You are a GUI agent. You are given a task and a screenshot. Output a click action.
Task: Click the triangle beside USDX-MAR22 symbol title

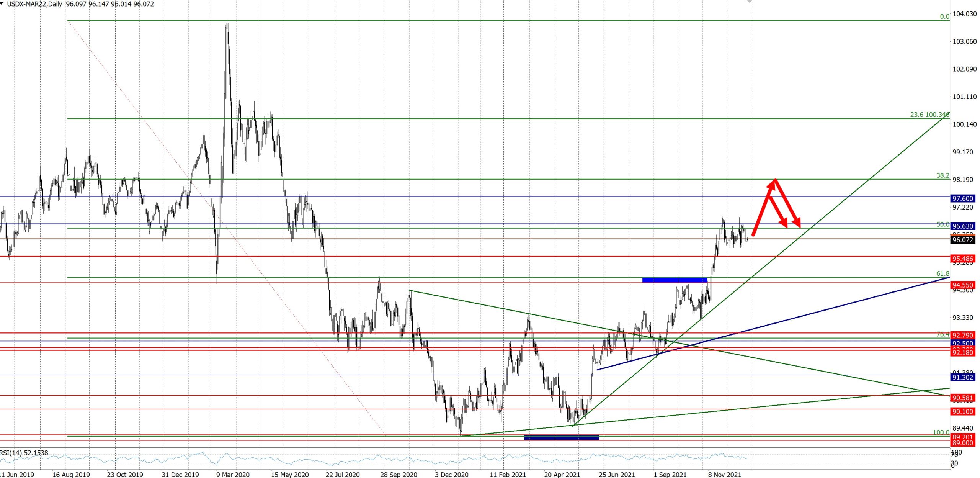(x=2, y=3)
